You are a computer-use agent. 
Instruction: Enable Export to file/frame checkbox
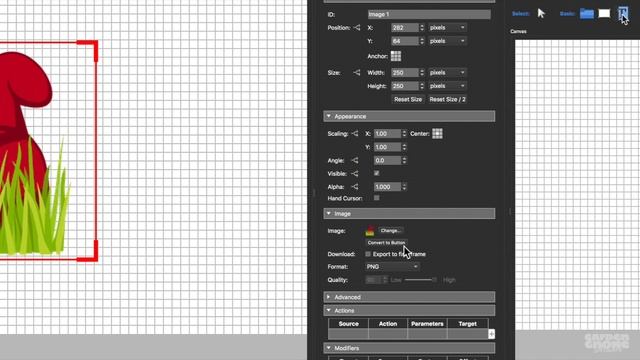click(368, 254)
